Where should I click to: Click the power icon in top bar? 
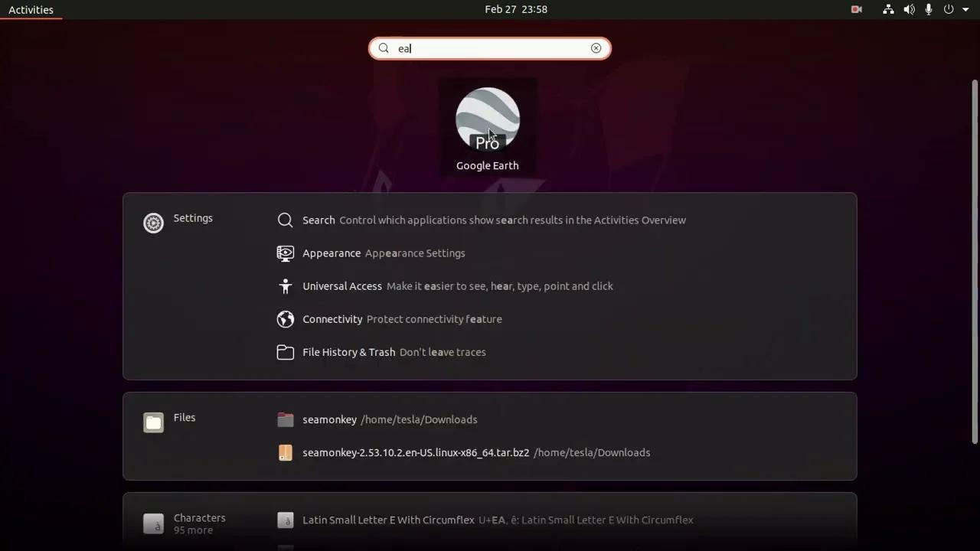pyautogui.click(x=949, y=9)
